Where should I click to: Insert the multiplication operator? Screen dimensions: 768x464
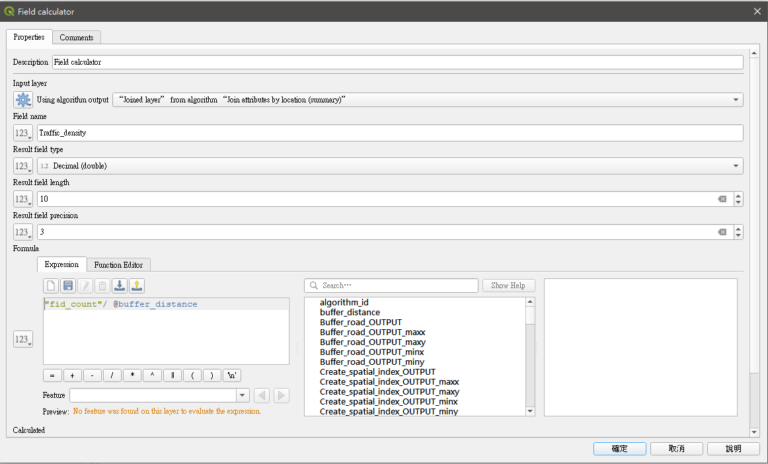(132, 375)
